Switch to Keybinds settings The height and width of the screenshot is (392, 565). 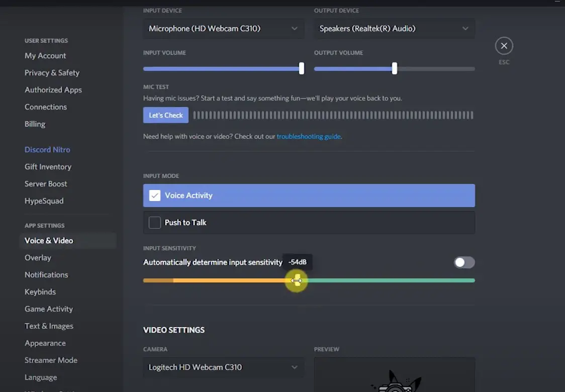[40, 292]
